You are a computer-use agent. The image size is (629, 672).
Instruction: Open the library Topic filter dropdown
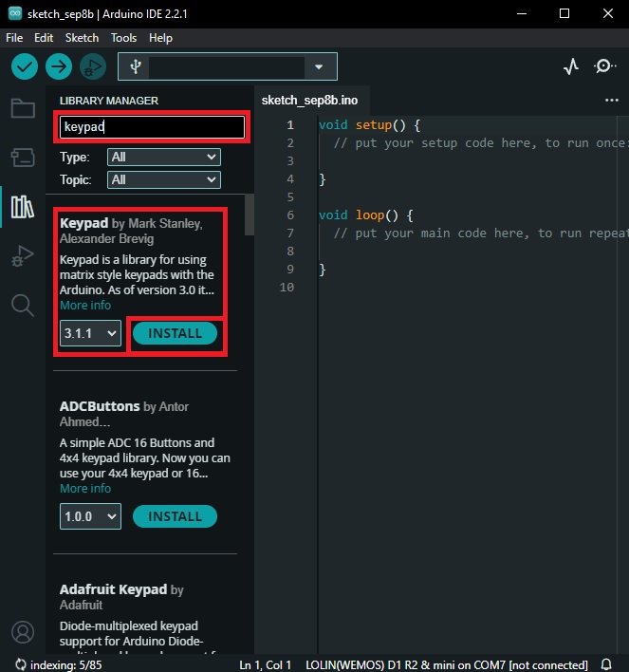coord(164,179)
